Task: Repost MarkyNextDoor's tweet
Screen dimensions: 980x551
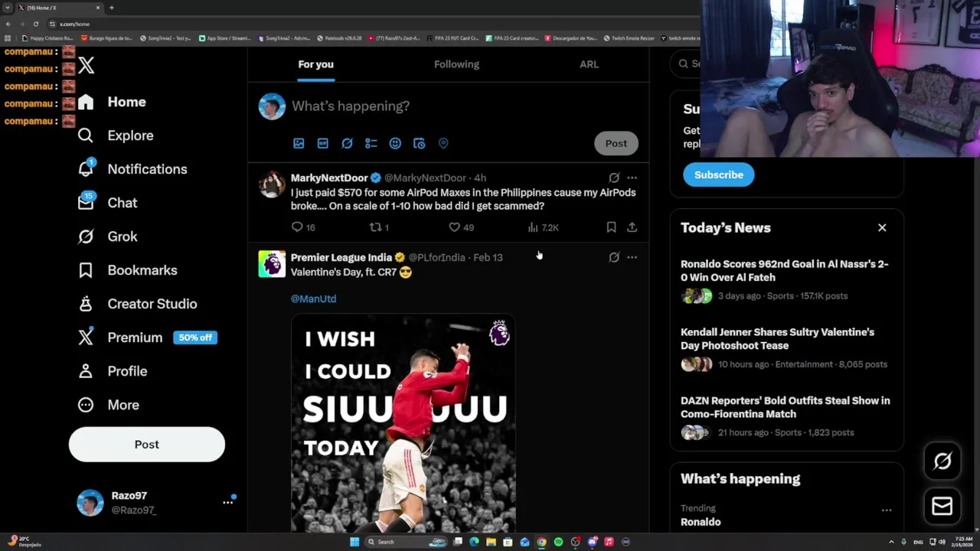Action: coord(379,227)
